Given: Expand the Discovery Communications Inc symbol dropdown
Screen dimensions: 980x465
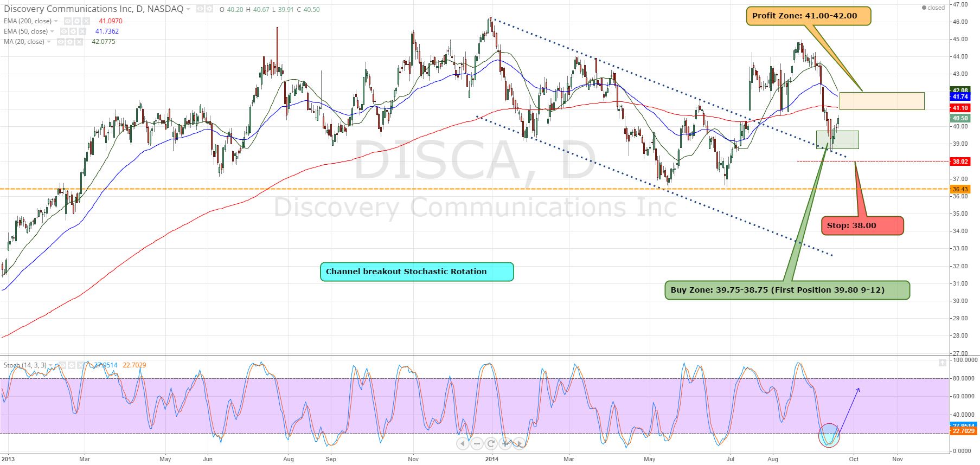Looking at the screenshot, I should (188, 10).
